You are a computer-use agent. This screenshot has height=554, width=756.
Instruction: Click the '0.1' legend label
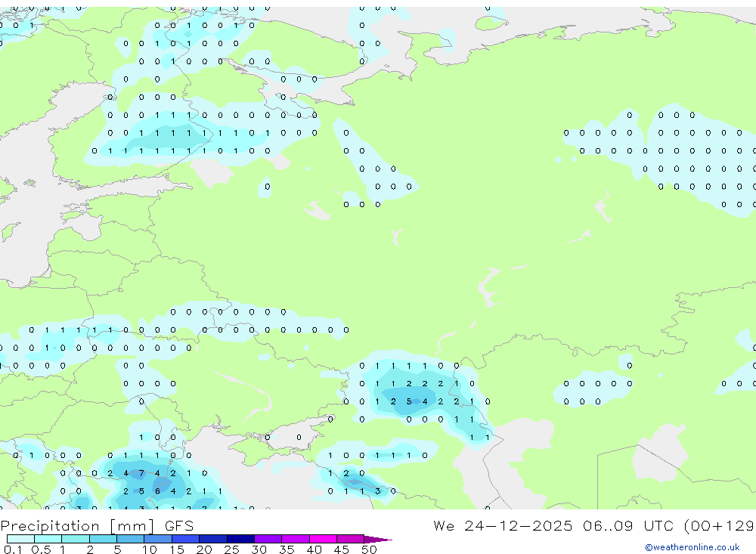(13, 549)
